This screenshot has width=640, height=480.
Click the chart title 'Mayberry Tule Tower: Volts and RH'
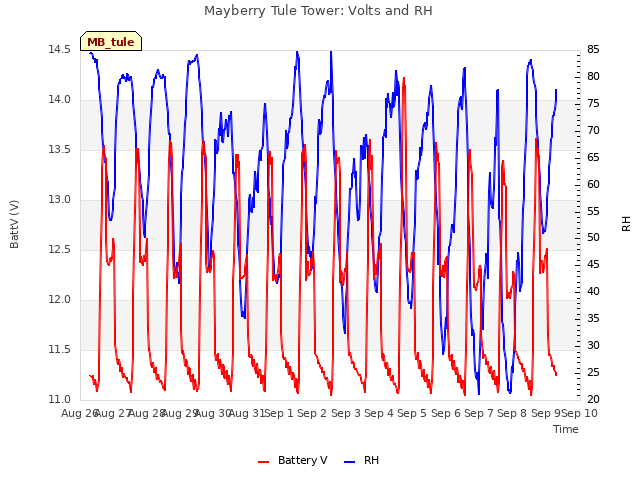pyautogui.click(x=318, y=11)
